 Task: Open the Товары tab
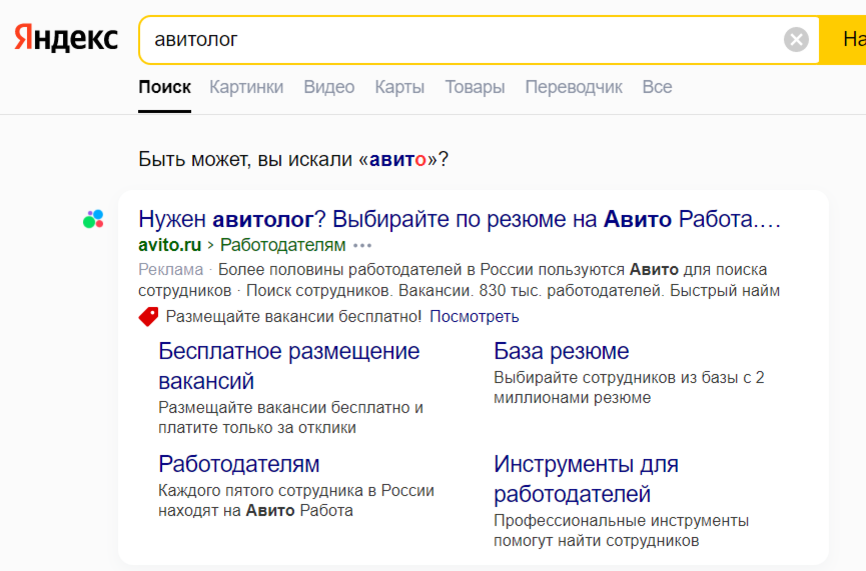475,87
